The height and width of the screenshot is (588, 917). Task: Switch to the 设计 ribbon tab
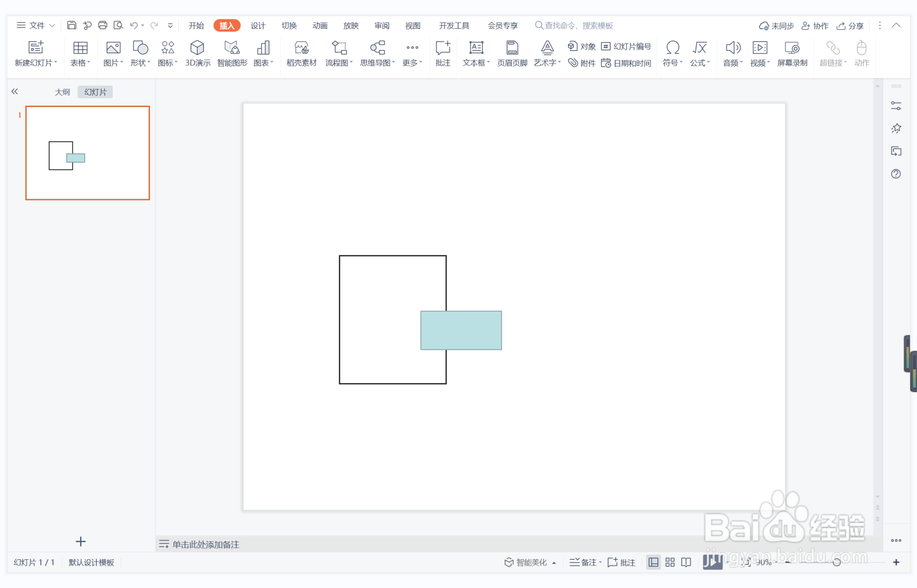(x=258, y=25)
